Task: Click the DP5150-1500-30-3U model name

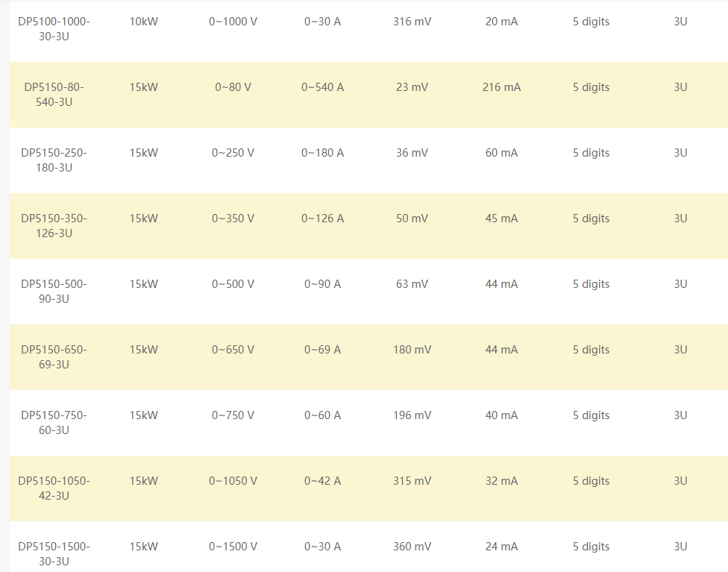Action: tap(54, 553)
